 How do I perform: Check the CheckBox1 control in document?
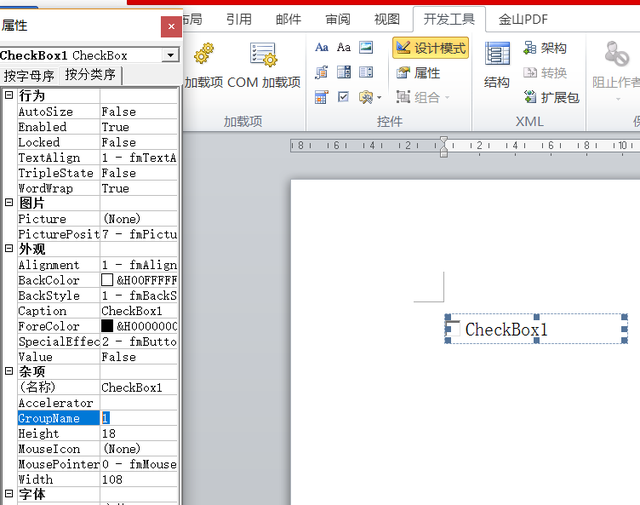click(x=454, y=329)
